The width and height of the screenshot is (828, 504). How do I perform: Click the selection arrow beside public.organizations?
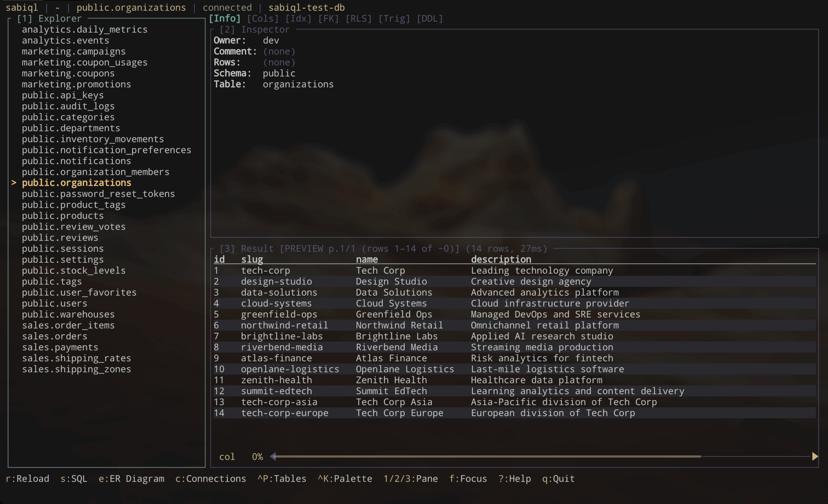(x=14, y=183)
